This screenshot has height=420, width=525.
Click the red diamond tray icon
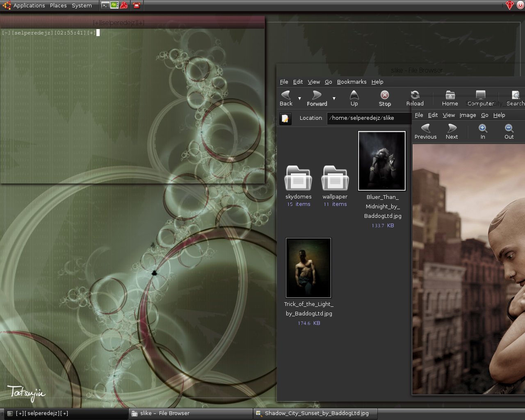click(x=510, y=5)
